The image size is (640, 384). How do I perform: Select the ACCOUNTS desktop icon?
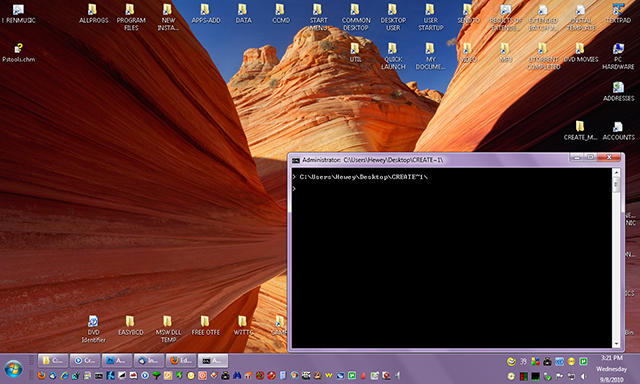[x=618, y=130]
